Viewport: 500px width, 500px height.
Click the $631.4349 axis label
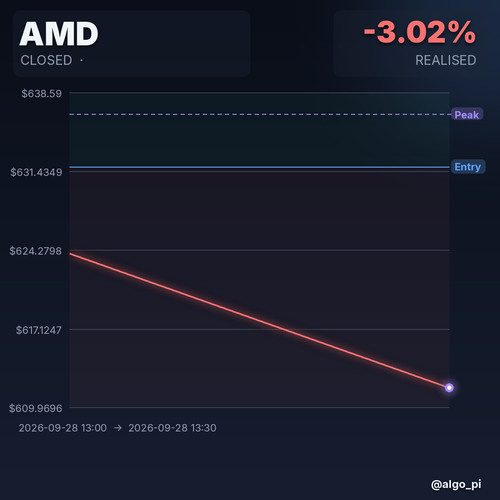pos(36,172)
